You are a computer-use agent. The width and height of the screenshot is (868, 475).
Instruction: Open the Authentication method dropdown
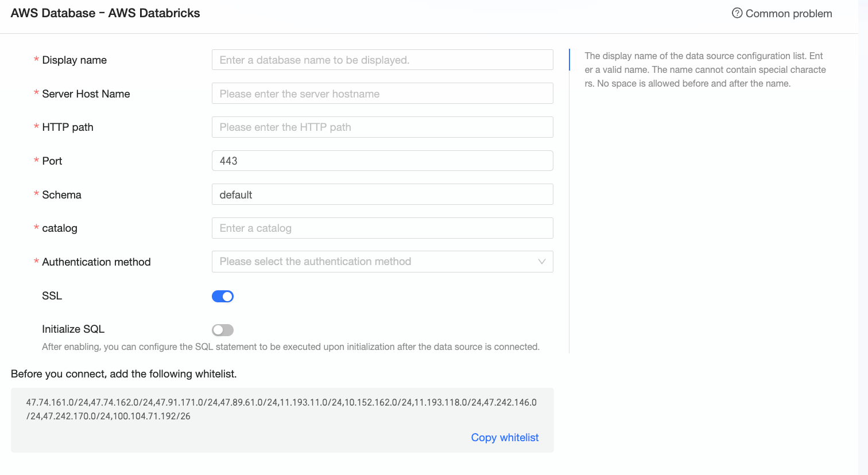pyautogui.click(x=373, y=262)
